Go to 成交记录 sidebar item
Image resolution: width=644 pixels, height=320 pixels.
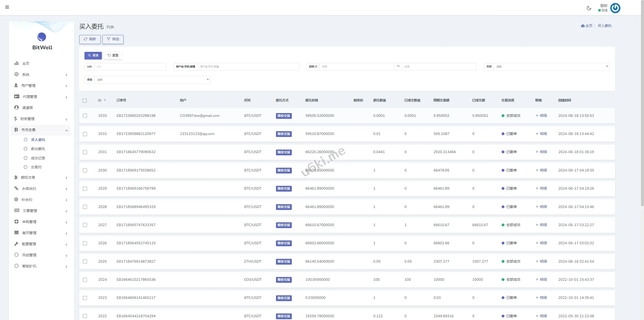[38, 158]
